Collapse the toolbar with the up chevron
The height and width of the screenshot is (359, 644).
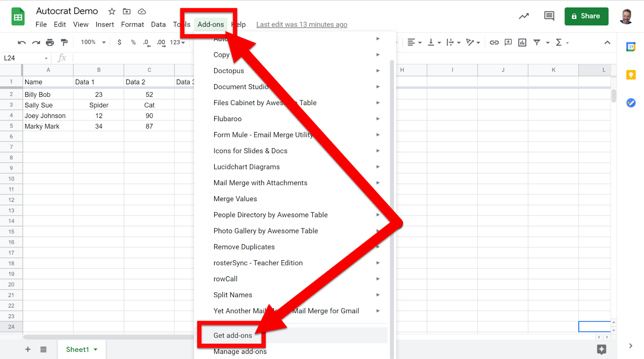click(x=607, y=42)
